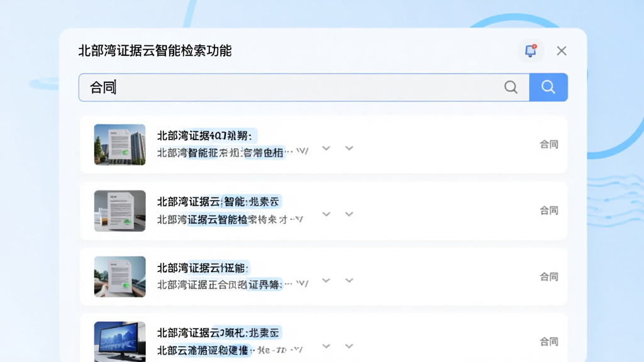The height and width of the screenshot is (362, 644).
Task: Open the first result's building document thumbnail
Action: [x=119, y=145]
